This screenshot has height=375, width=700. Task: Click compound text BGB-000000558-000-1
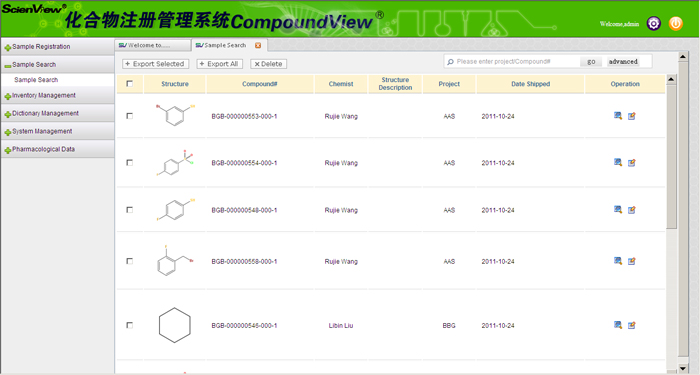[x=244, y=261]
